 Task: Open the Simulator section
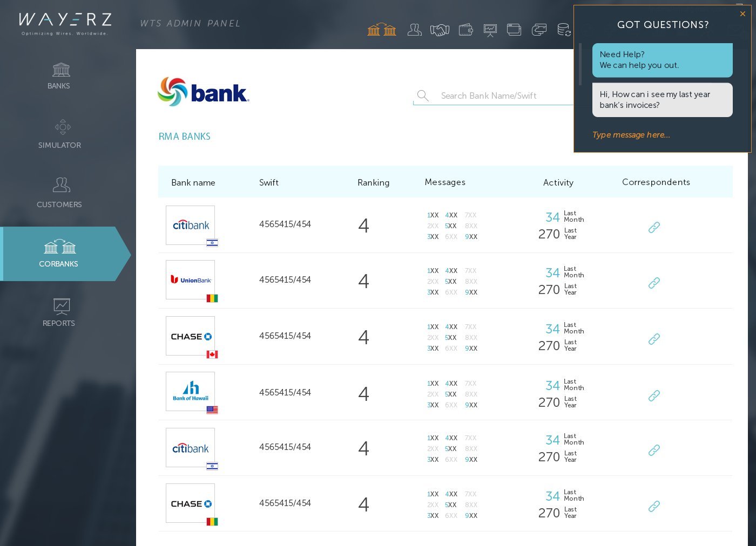click(x=60, y=134)
